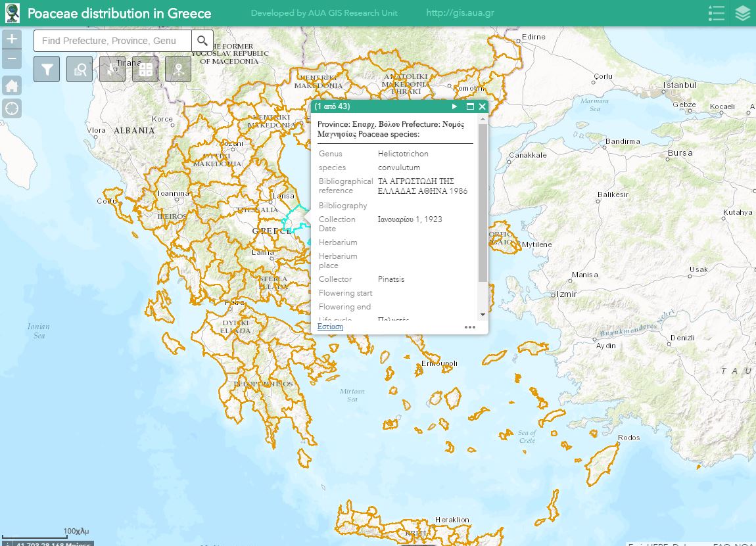
Task: Zoom in on the map
Action: pos(12,39)
